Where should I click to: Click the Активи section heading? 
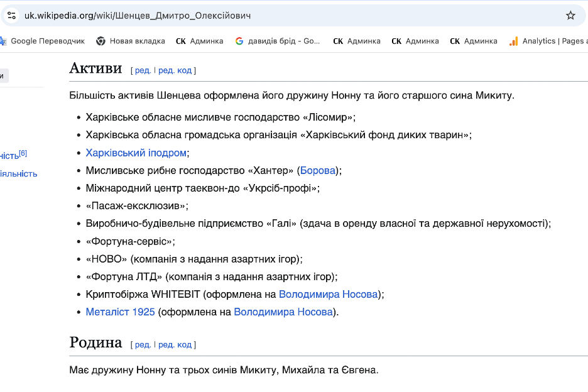[95, 68]
